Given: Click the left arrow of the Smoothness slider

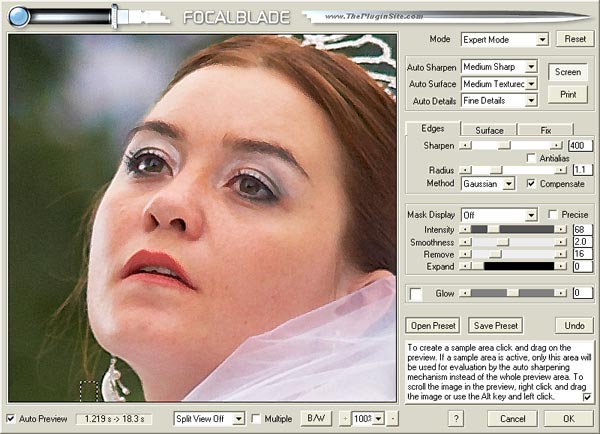Looking at the screenshot, I should (465, 242).
